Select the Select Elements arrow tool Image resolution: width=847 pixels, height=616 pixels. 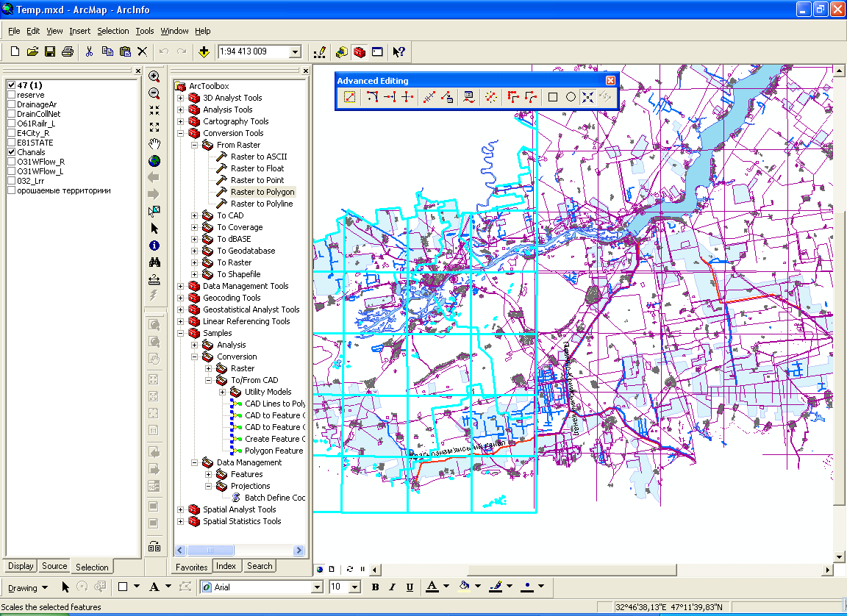point(154,229)
